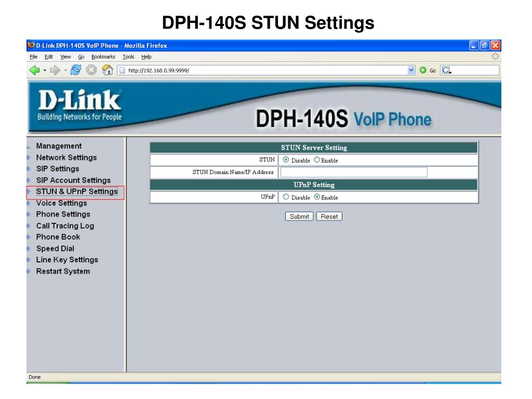Viewport: 532px width, 399px height.
Task: Open Management in the sidebar
Action: 59,146
